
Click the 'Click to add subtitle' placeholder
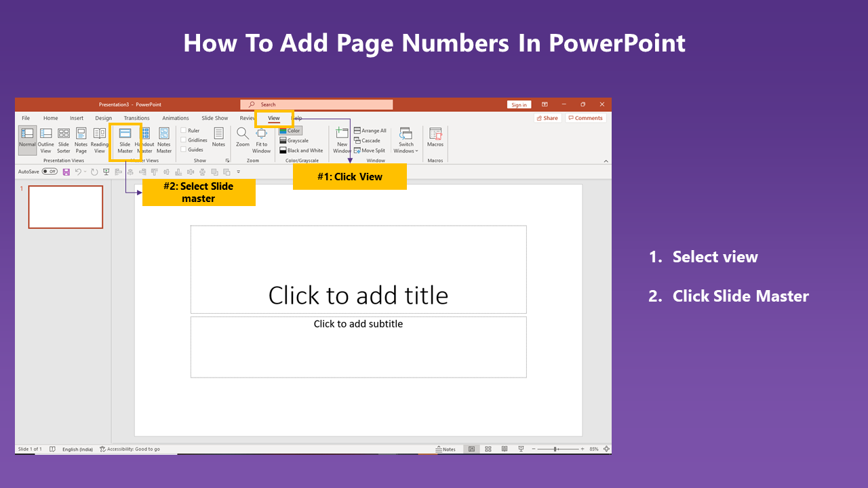click(358, 347)
